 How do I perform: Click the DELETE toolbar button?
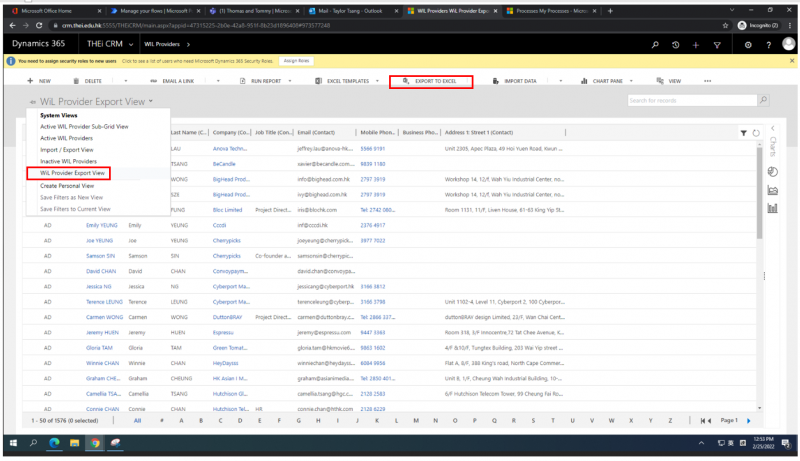88,81
